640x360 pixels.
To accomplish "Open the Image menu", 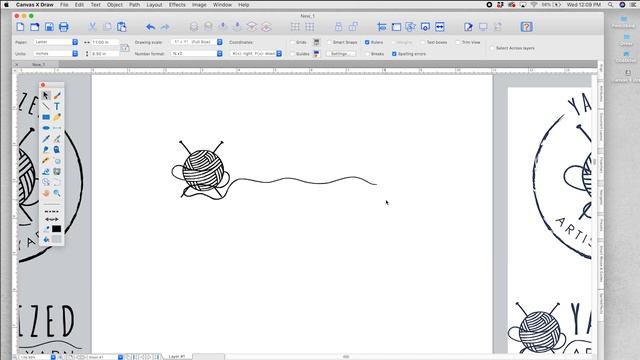I will [x=199, y=5].
